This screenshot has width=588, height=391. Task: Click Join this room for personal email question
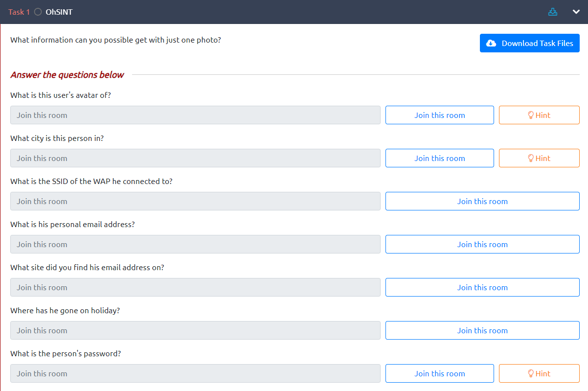click(482, 244)
